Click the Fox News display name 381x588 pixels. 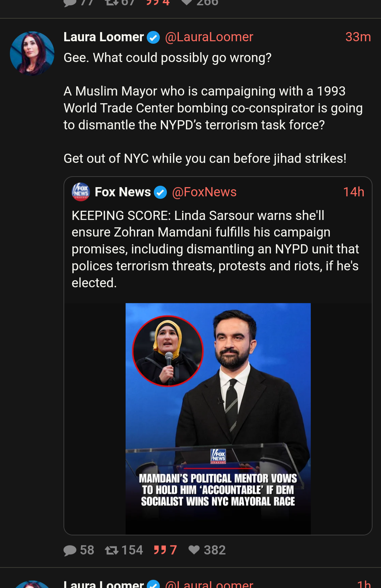coord(123,192)
